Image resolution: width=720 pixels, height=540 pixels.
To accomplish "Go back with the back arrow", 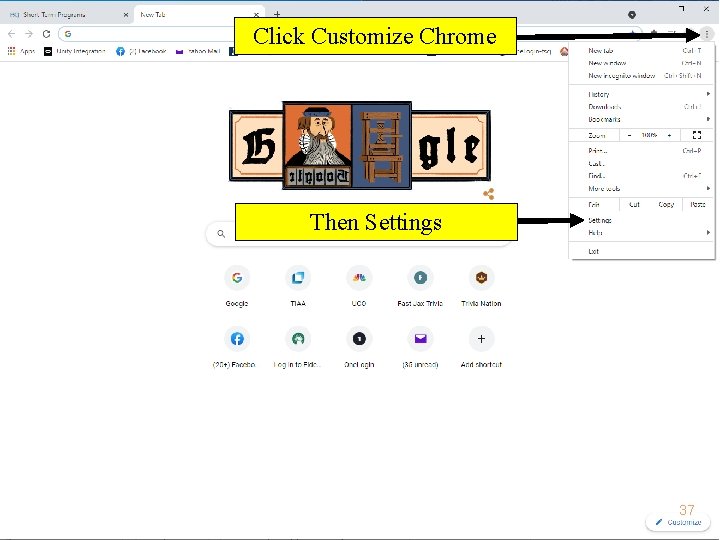I will tap(11, 34).
